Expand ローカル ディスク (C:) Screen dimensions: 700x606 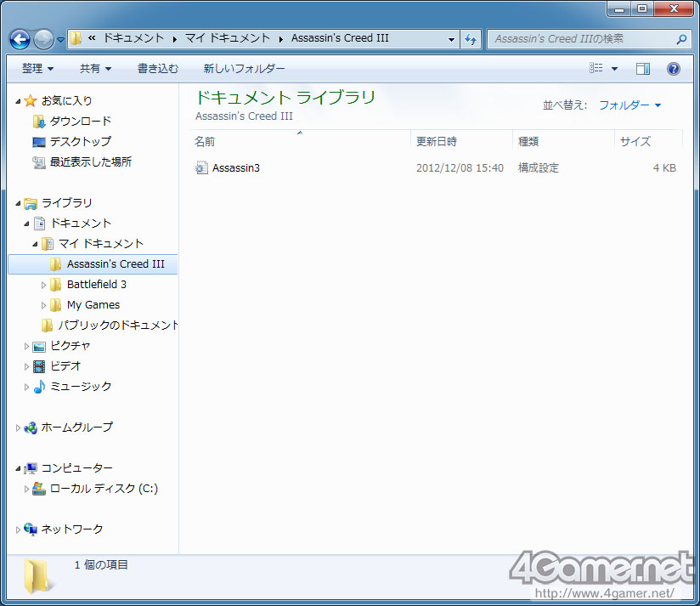coord(26,489)
